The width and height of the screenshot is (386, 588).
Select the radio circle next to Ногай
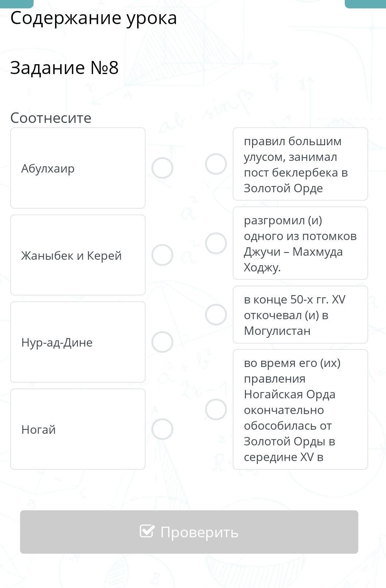coord(162,429)
